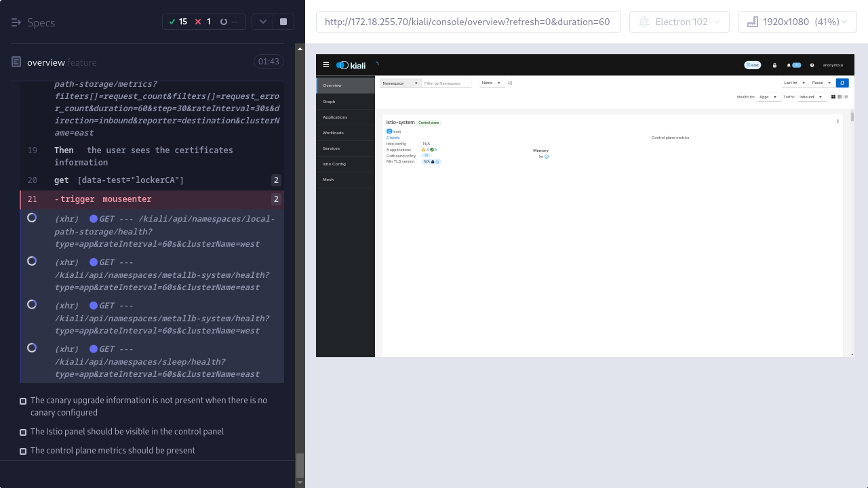Click the blue refresh button in Kiali
868x488 pixels.
tap(842, 83)
